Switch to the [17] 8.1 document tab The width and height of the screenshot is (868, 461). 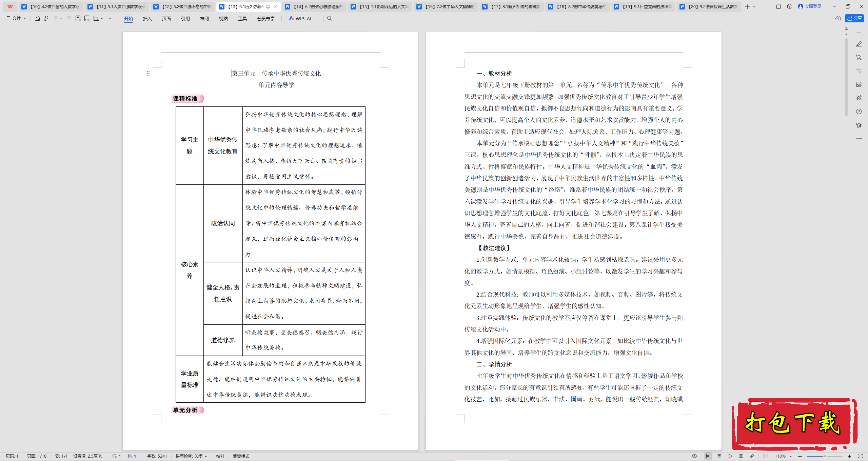tap(512, 6)
